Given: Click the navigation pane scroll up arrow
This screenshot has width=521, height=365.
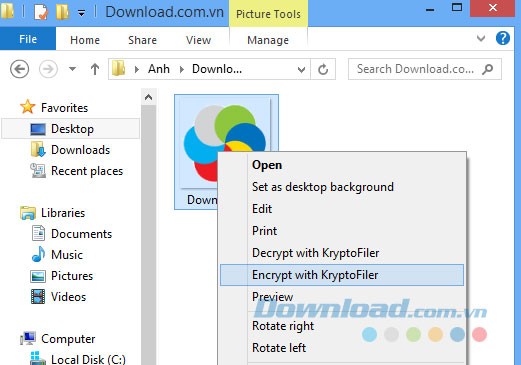Looking at the screenshot, I should 149,97.
